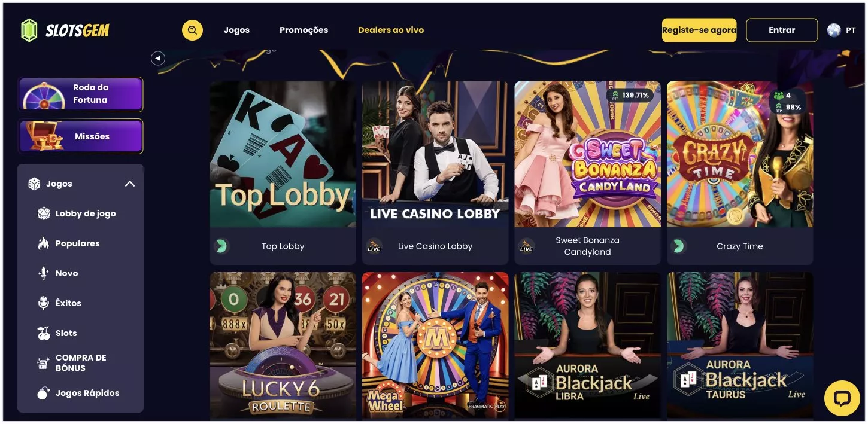Screen dimensions: 868x424
Task: Click the dice icon beside Jogos
Action: (x=35, y=184)
